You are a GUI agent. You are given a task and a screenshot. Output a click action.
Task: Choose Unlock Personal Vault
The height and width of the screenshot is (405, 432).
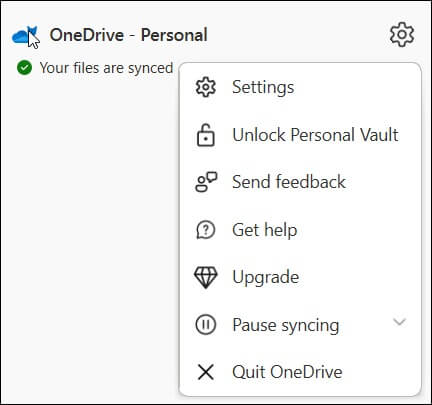point(300,135)
